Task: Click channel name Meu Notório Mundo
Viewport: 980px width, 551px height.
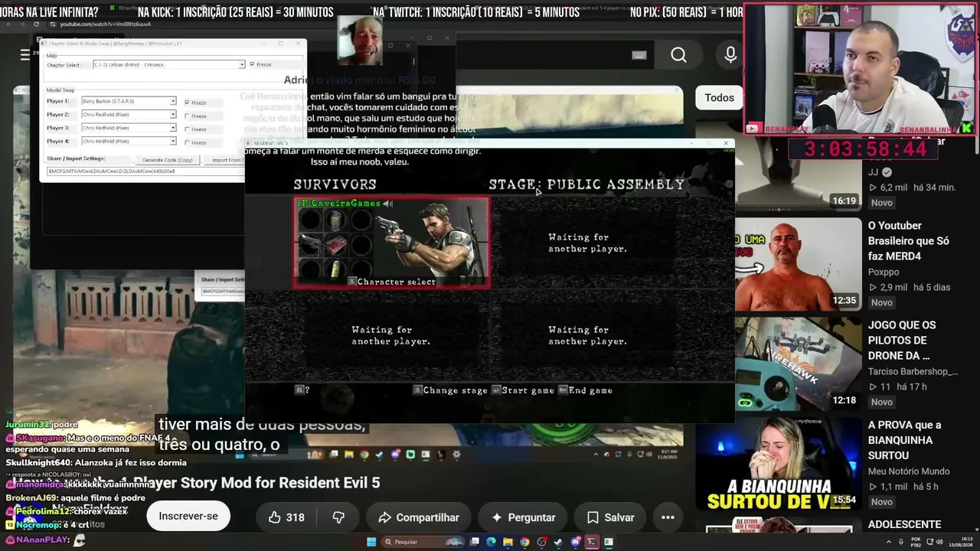Action: coord(909,471)
